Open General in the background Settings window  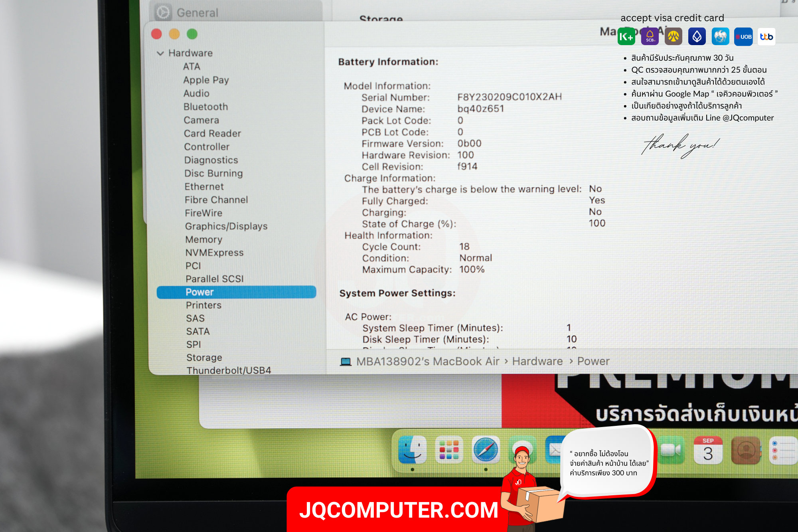pos(197,13)
